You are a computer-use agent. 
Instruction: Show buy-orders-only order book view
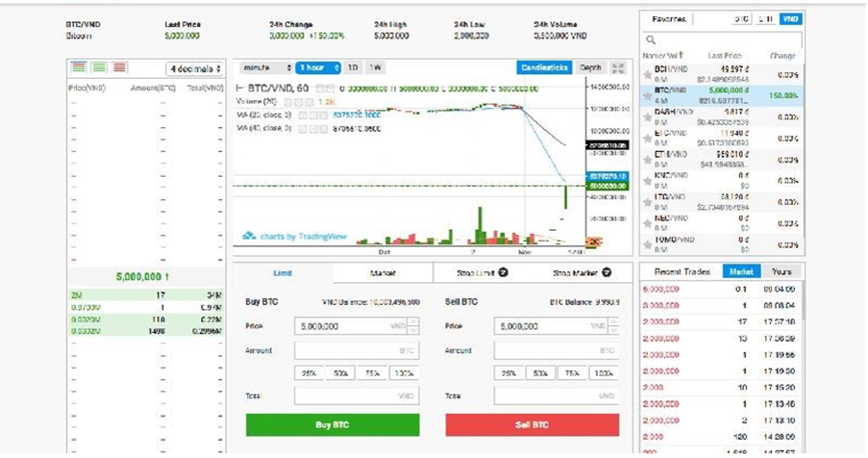tap(99, 67)
